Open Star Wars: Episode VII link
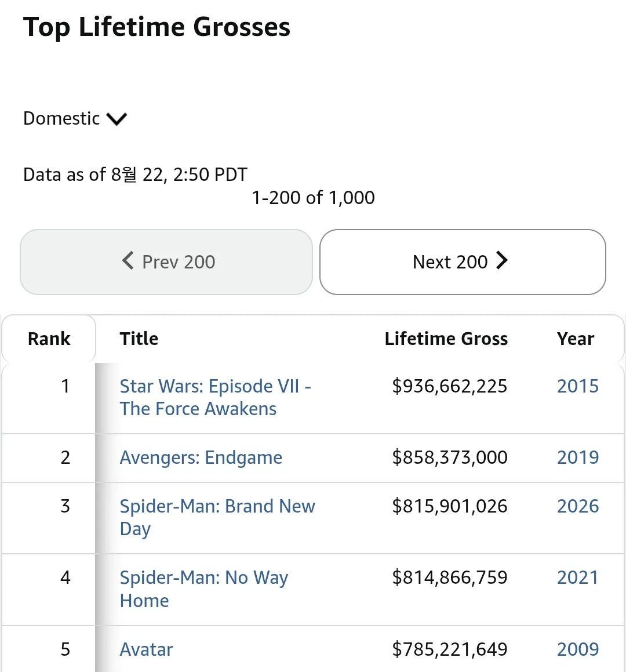The width and height of the screenshot is (626, 672). point(216,397)
